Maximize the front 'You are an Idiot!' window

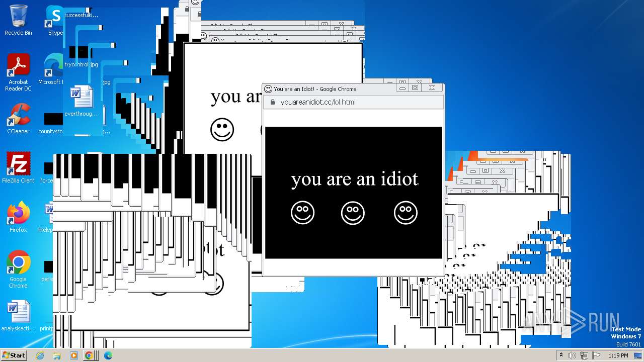415,87
